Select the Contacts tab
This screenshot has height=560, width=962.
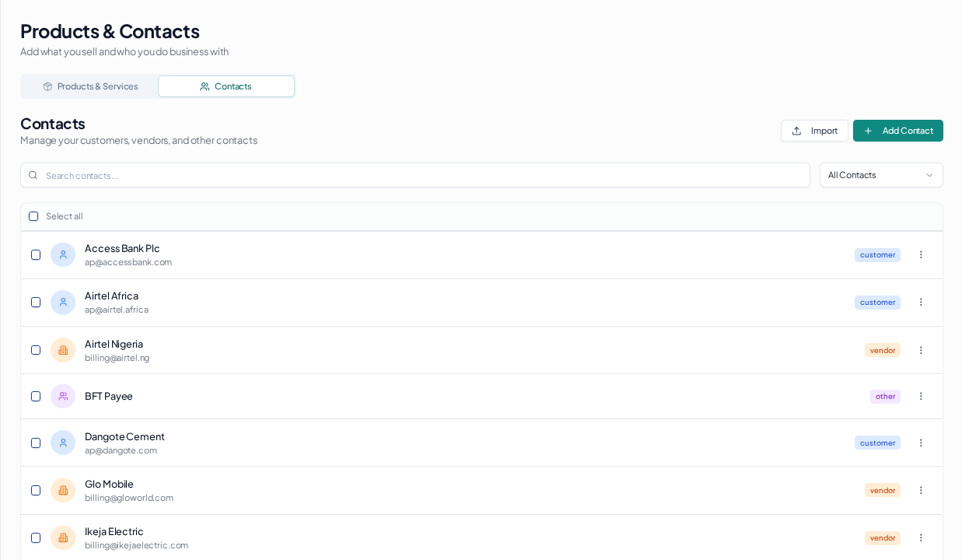(x=226, y=86)
